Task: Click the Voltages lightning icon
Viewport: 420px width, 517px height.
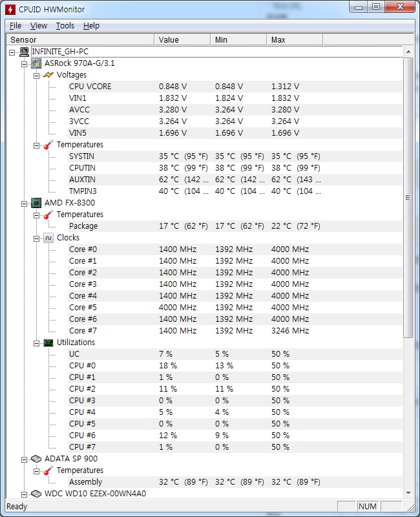Action: [48, 75]
